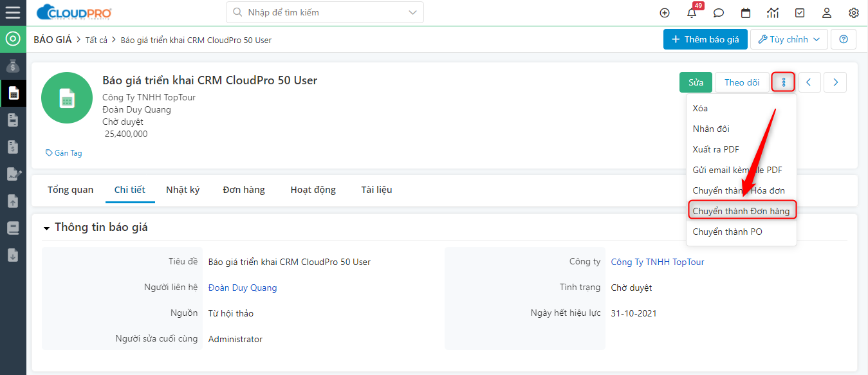Screen dimensions: 868x375
Task: Switch to the Tài liệu tab
Action: [376, 190]
